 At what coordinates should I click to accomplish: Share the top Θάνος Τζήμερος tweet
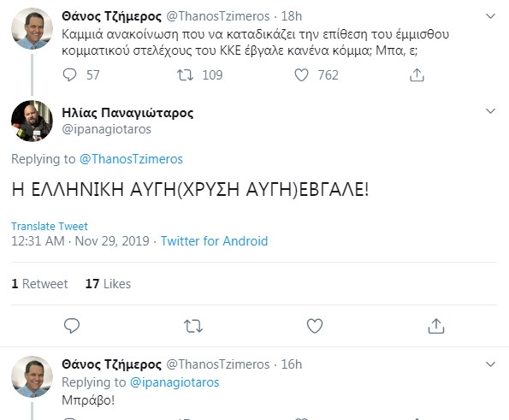point(417,75)
